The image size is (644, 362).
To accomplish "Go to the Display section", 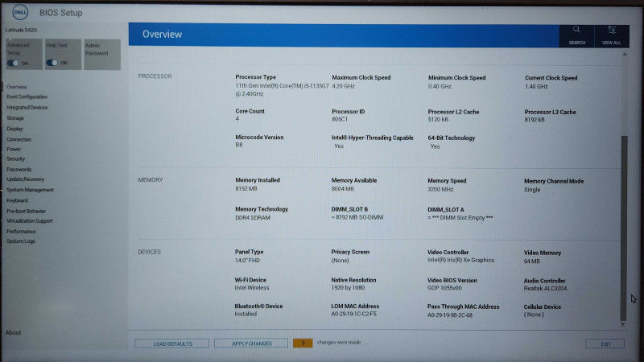I will point(14,129).
